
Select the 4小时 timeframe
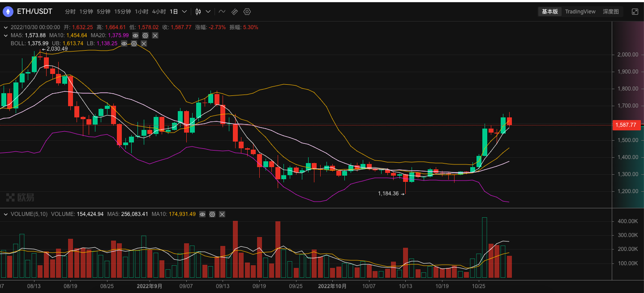click(x=159, y=12)
